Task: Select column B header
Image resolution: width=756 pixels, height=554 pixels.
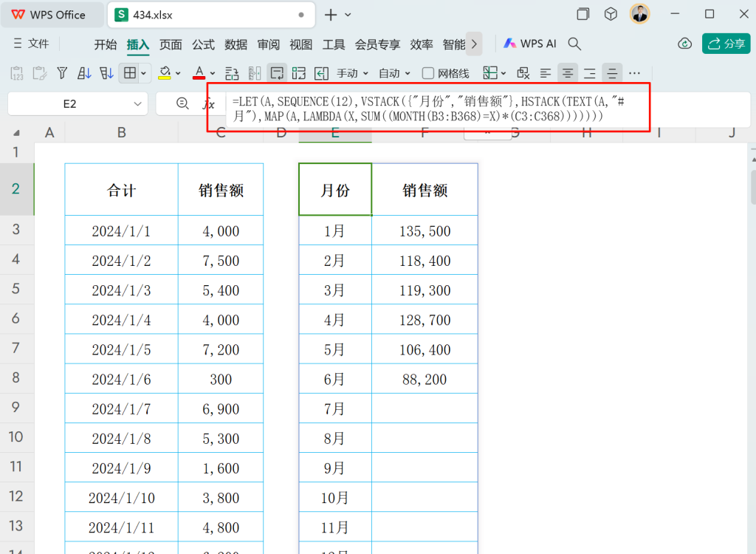Action: [x=122, y=133]
